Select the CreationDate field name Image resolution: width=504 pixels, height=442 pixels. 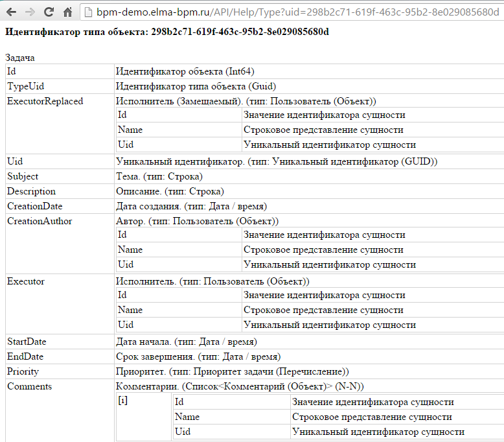(x=34, y=206)
